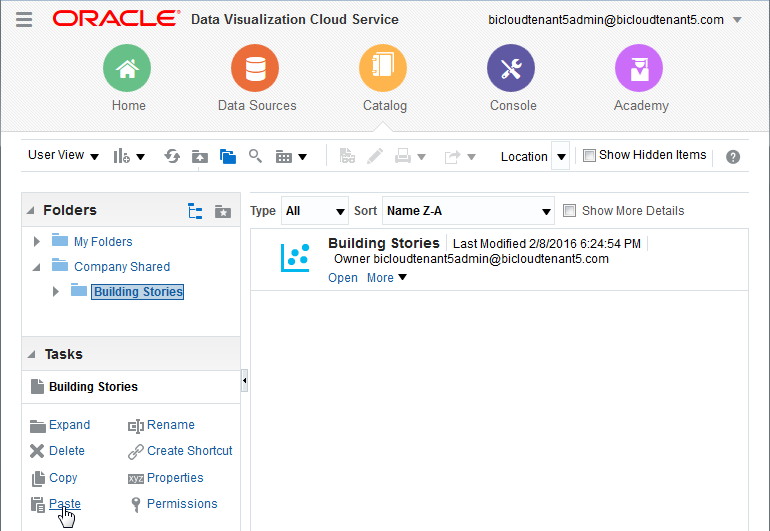
Task: Open the hamburger navigation menu
Action: coord(24,20)
